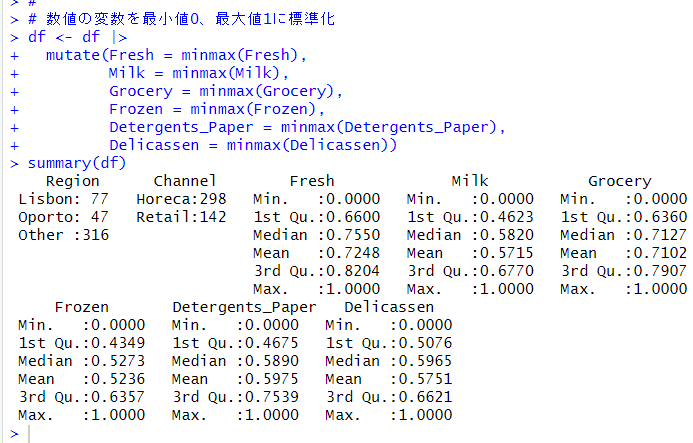This screenshot has width=693, height=443.
Task: Click Milk Mean value 0.5715
Action: tap(506, 253)
